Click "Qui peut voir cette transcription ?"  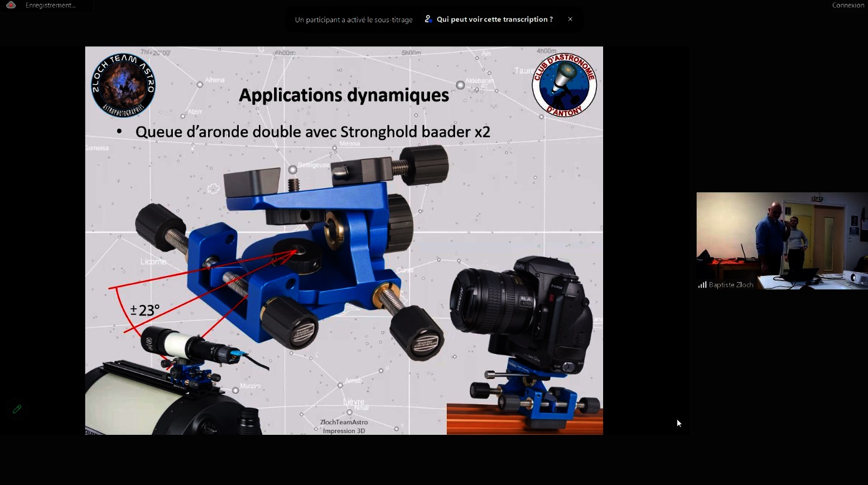[495, 19]
